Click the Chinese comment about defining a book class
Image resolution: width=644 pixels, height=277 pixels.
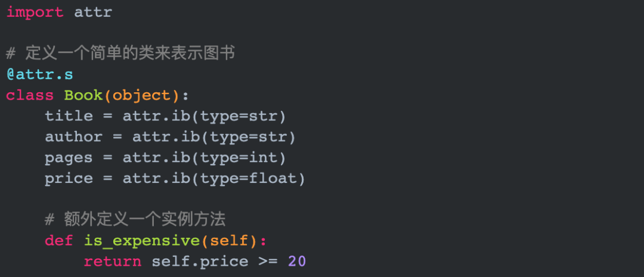point(120,54)
